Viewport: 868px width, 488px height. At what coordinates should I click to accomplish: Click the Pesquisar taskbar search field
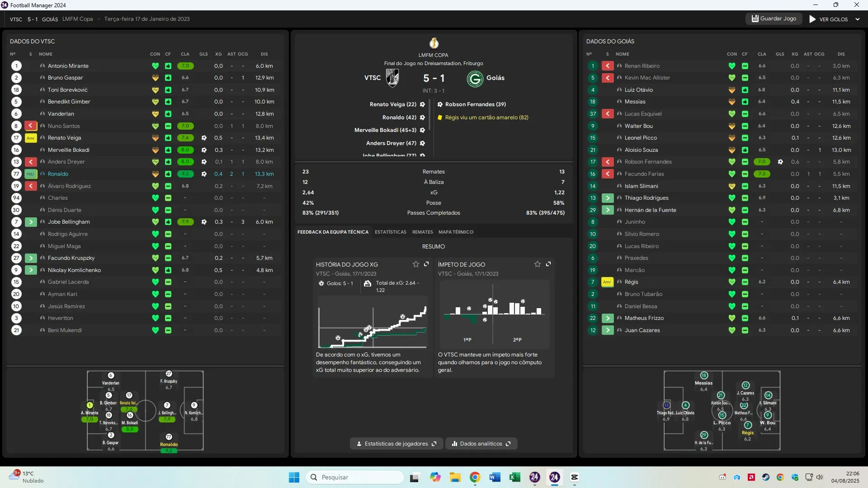pyautogui.click(x=355, y=477)
